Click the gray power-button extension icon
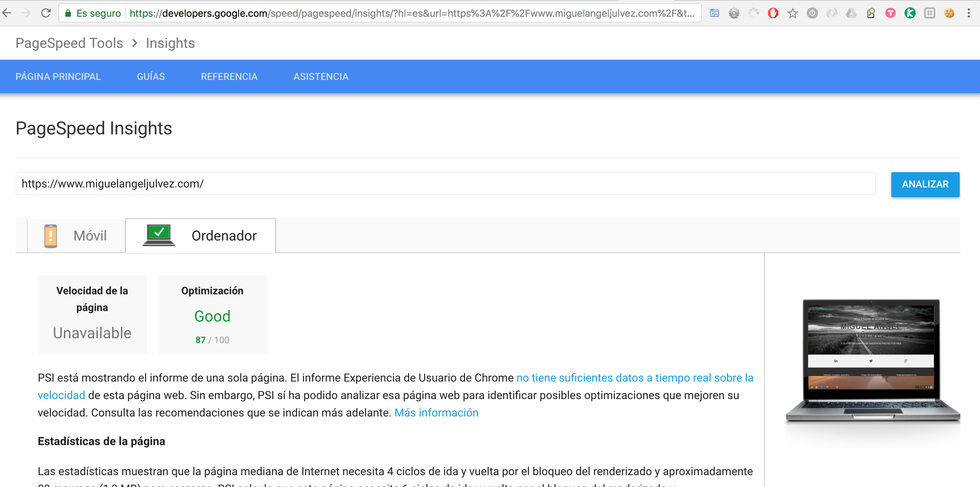Viewport: 980px width, 487px height. [x=812, y=13]
